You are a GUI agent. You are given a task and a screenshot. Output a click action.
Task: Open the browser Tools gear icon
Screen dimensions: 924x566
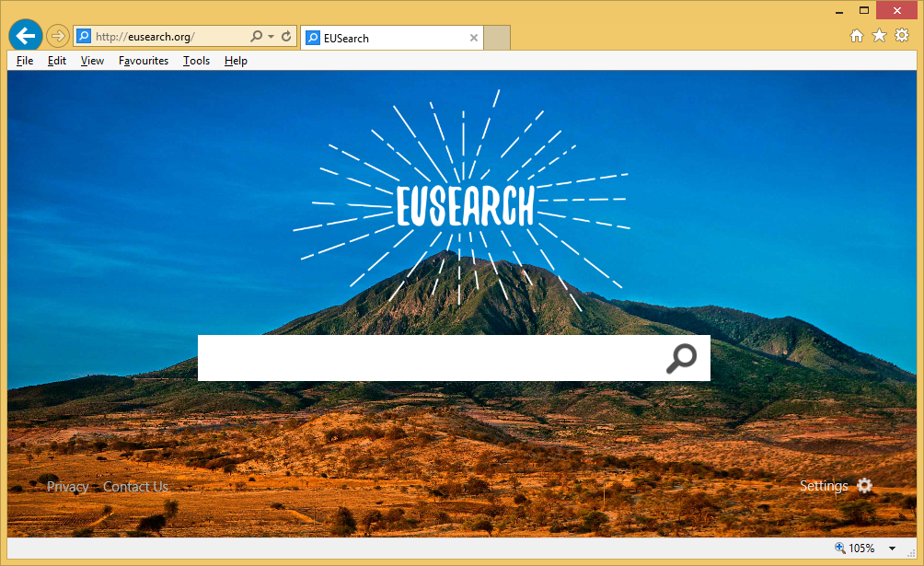(x=902, y=36)
